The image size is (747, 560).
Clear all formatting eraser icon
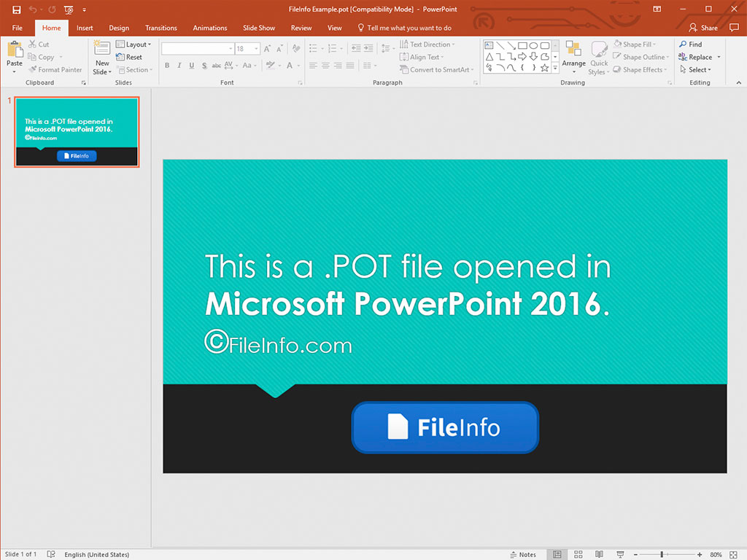point(296,49)
